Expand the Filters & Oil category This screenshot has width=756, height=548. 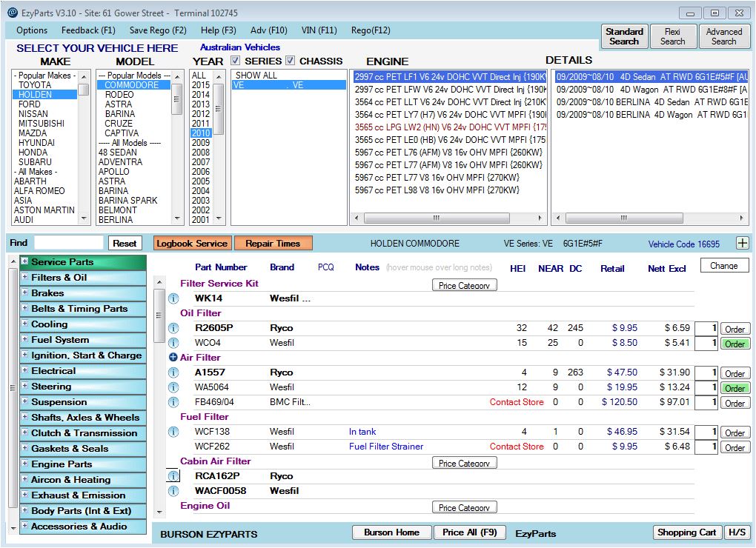25,277
